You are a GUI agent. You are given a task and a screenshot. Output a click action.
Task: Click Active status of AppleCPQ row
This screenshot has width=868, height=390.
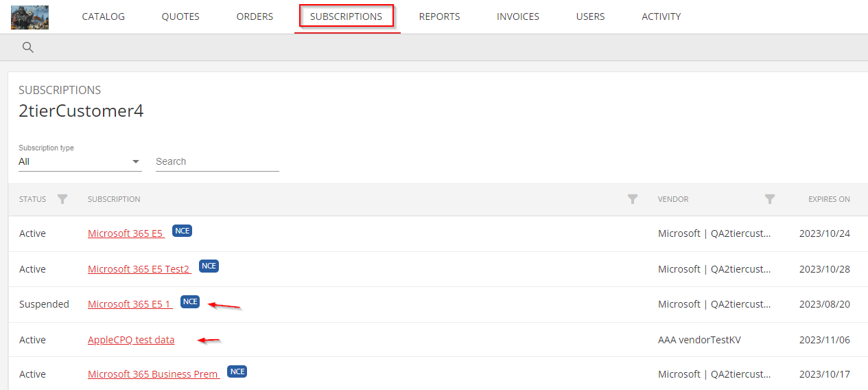[x=32, y=340]
